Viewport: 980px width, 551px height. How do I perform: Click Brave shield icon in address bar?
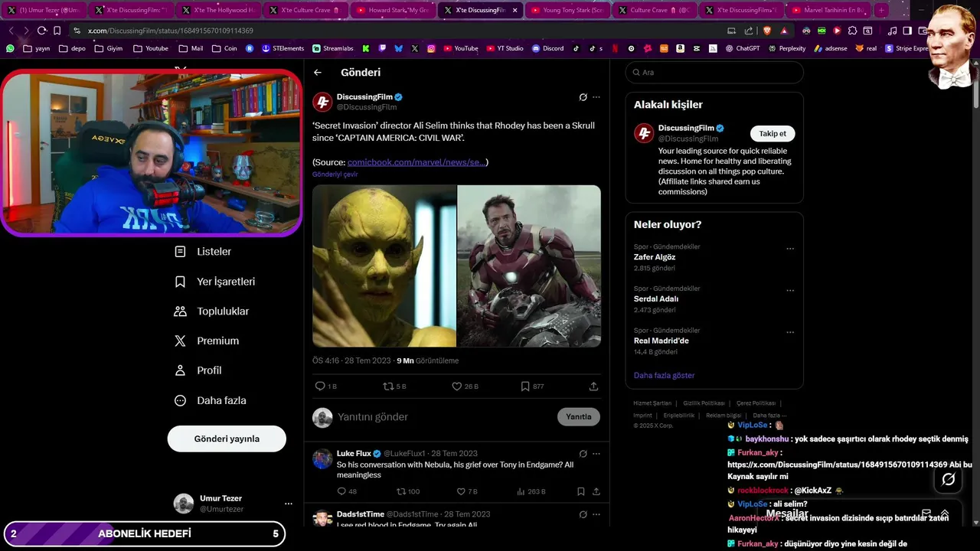767,31
